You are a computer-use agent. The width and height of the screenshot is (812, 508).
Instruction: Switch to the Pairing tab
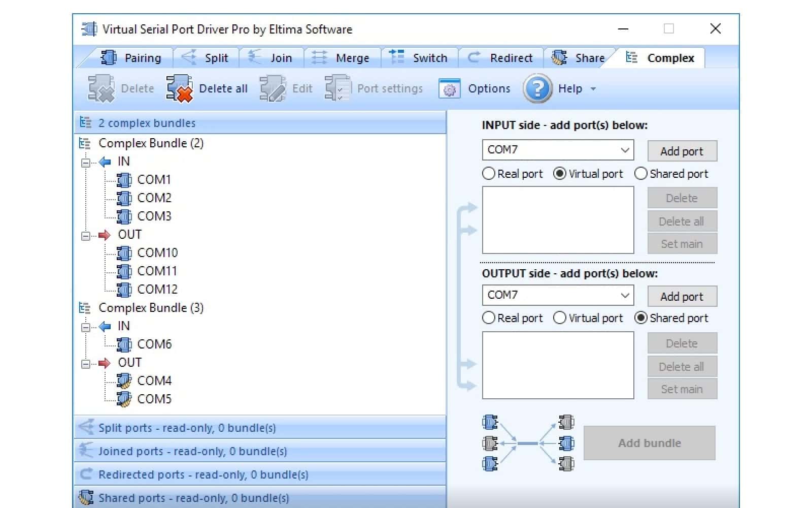click(131, 58)
